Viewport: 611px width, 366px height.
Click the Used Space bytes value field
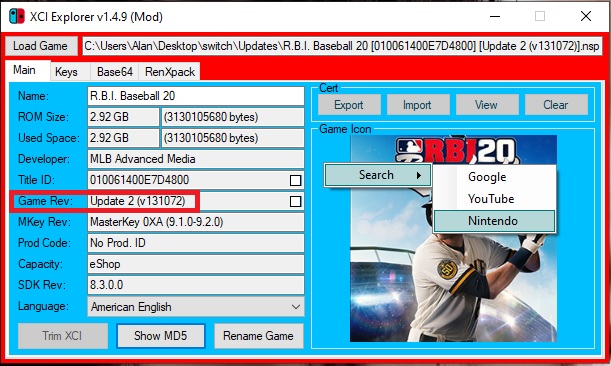pos(233,138)
